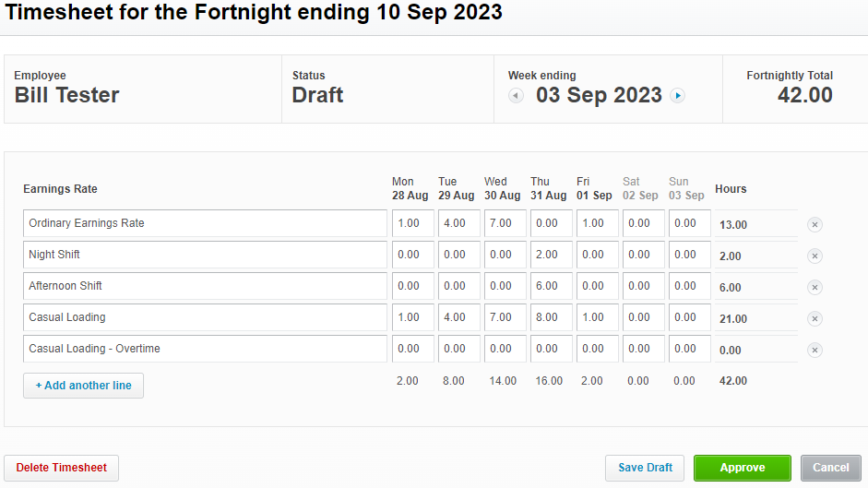Screen dimensions: 868x488
Task: Open the Night Shift earnings rate field
Action: [x=205, y=255]
